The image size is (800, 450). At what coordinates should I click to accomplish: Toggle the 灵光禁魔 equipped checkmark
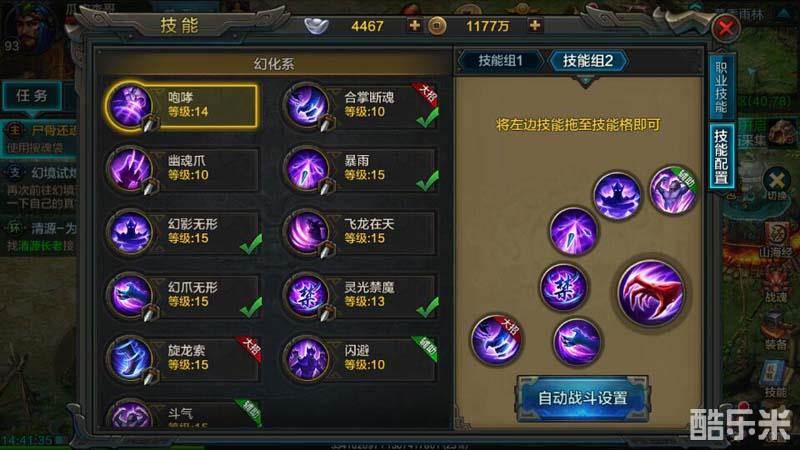click(x=427, y=308)
